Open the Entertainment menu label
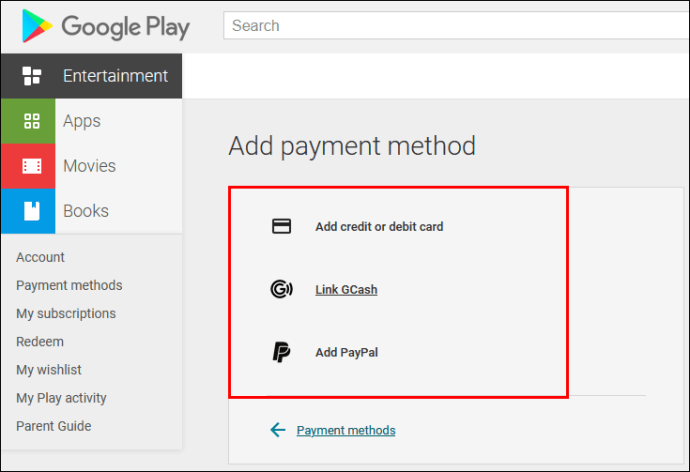This screenshot has width=690, height=472. pyautogui.click(x=115, y=76)
